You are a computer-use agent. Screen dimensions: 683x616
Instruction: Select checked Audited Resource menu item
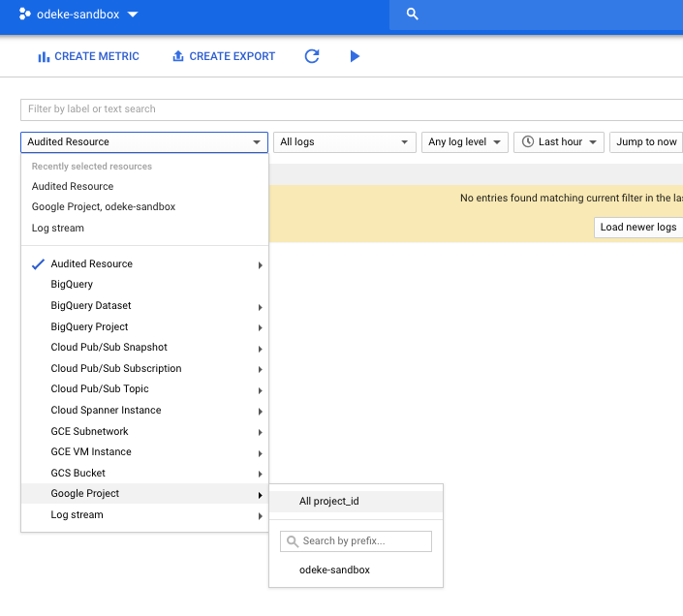click(x=144, y=264)
